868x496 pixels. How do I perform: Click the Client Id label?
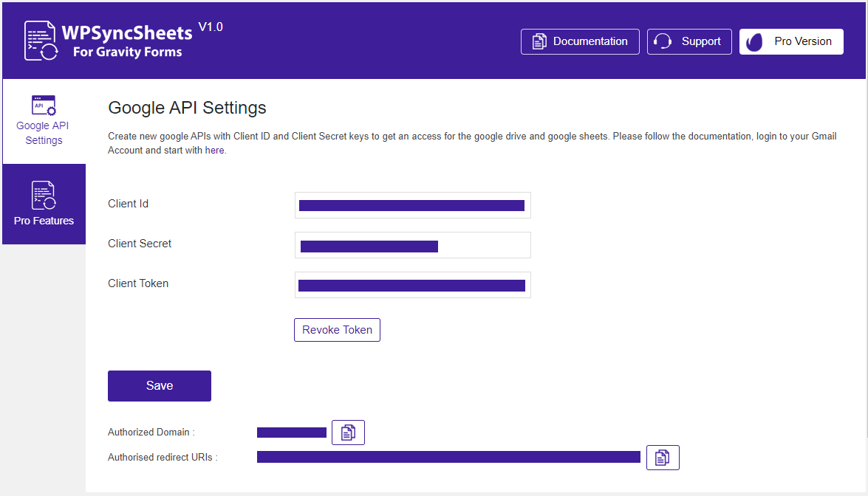[128, 204]
